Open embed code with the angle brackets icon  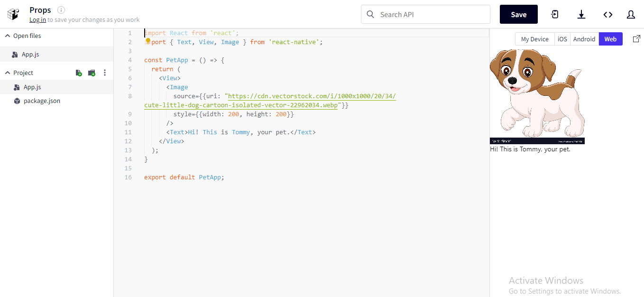[x=608, y=15]
